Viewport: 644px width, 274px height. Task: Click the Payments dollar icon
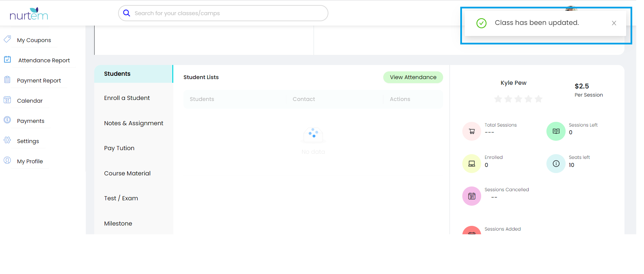pos(7,120)
